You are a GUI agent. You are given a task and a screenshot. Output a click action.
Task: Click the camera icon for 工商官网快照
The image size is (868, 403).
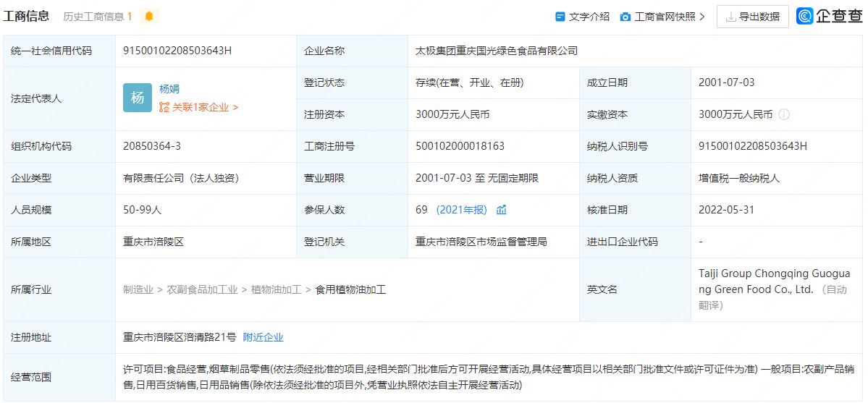625,17
